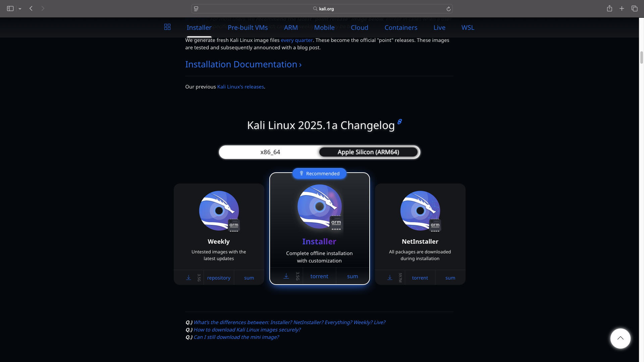Click the Installer image download arrow icon
644x362 pixels.
(x=286, y=276)
